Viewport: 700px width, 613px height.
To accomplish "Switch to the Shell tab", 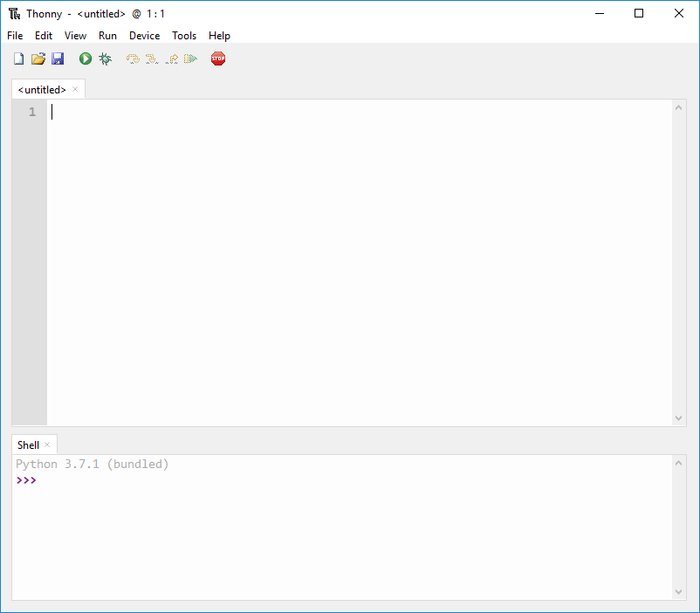I will pyautogui.click(x=26, y=444).
